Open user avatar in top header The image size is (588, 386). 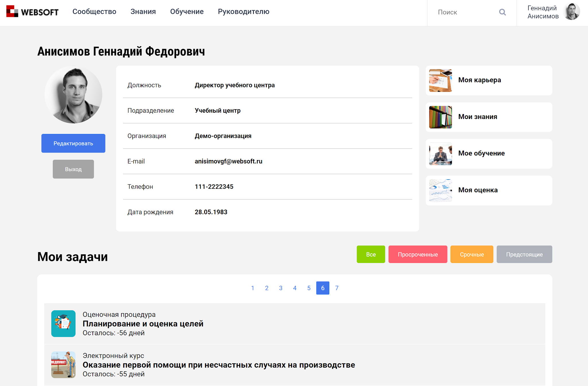572,12
